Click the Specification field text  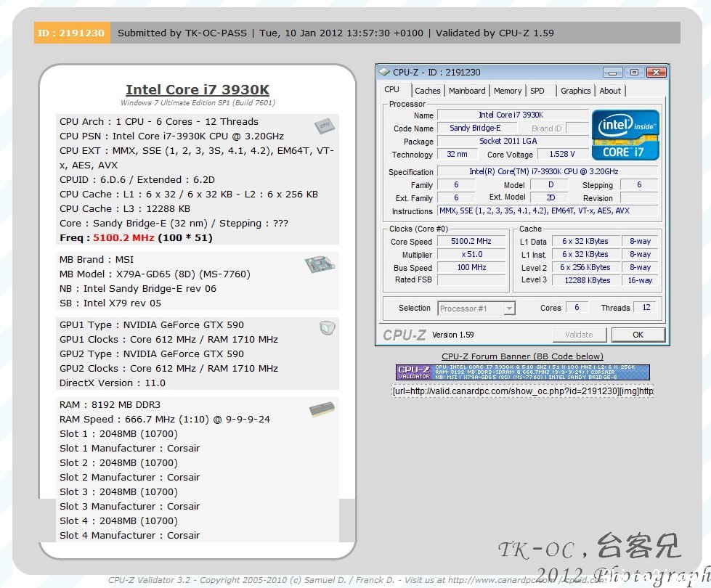[548, 172]
